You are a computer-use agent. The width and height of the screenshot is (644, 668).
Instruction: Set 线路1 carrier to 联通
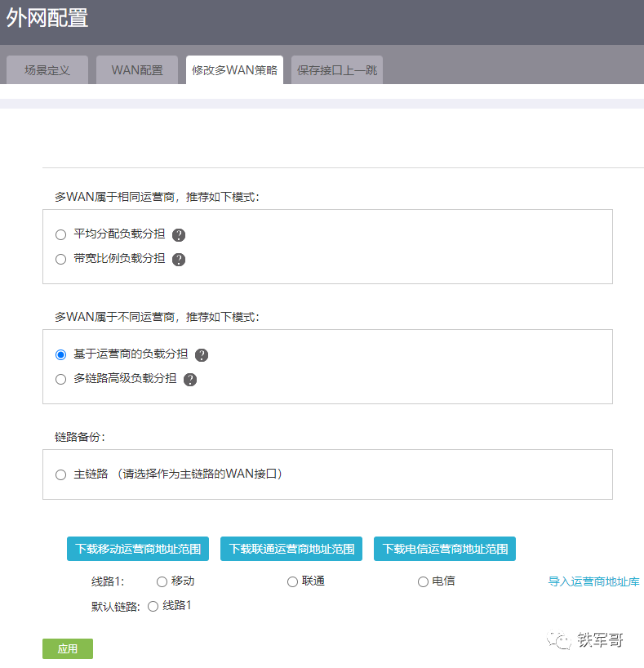[292, 582]
